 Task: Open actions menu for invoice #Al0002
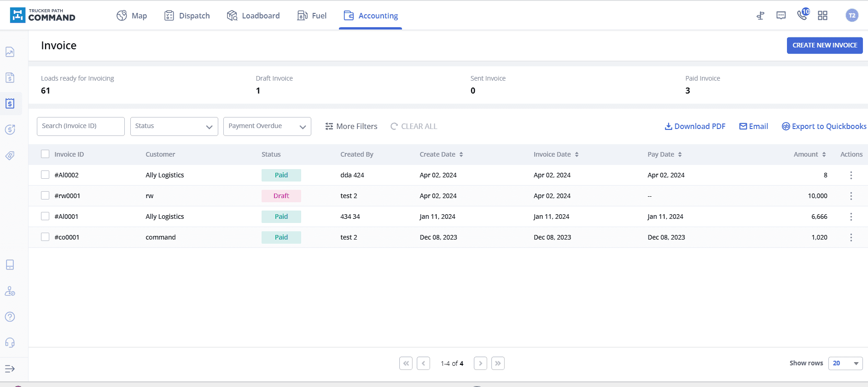tap(851, 175)
